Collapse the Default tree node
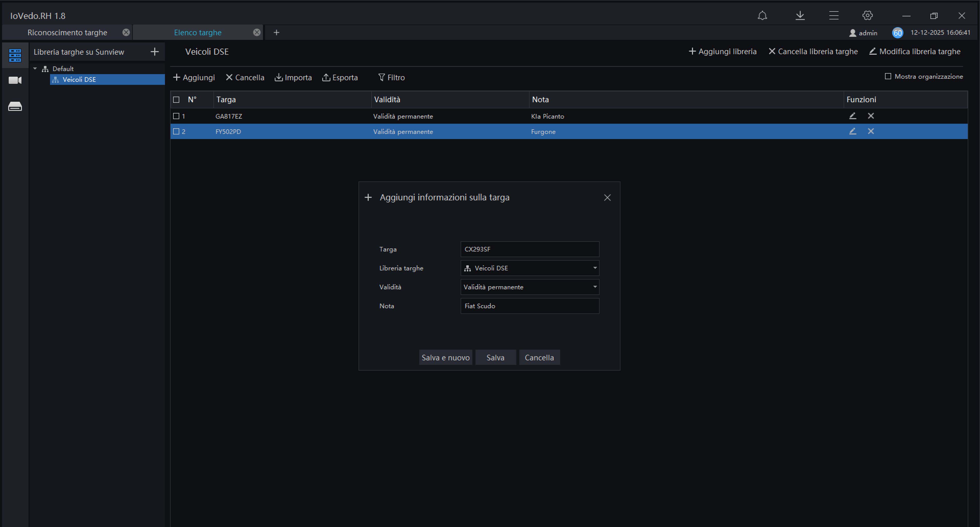This screenshot has height=527, width=980. tap(35, 68)
